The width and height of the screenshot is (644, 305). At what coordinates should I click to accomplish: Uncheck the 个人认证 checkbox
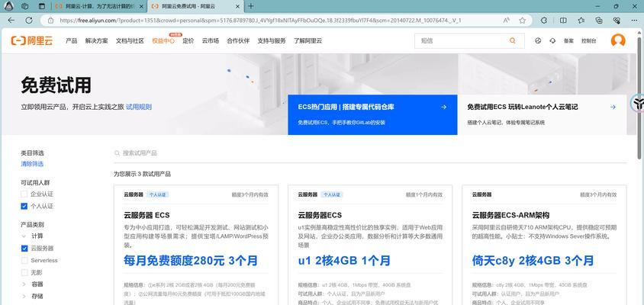(x=24, y=206)
